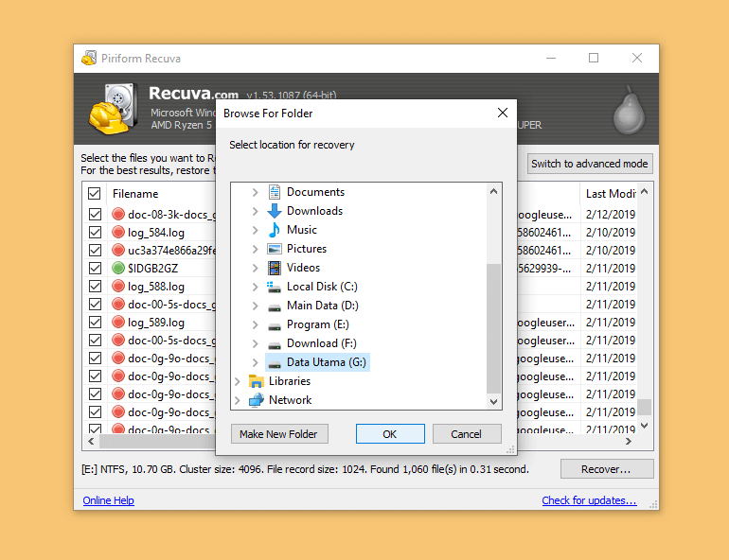Click OK in Browse For Folder
The image size is (729, 560).
[x=390, y=433]
